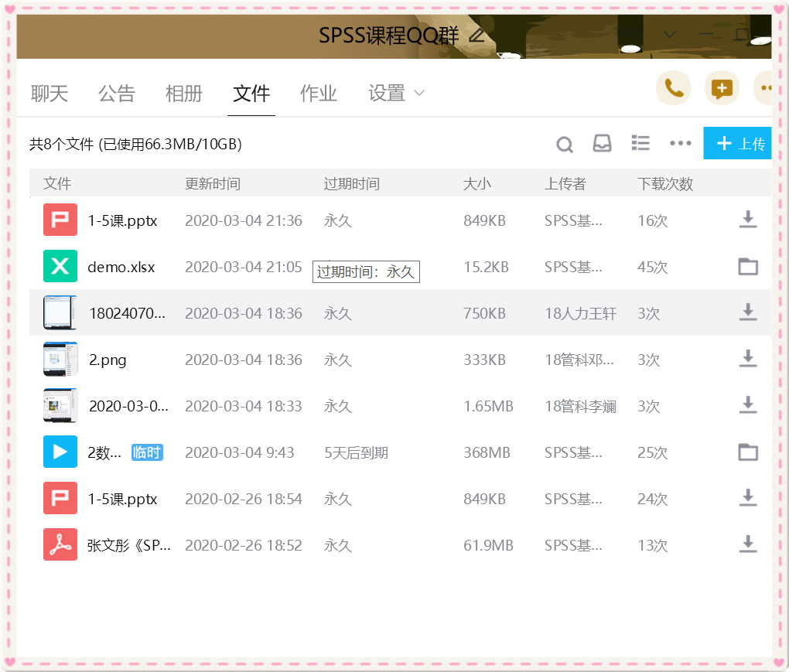This screenshot has height=672, width=789.
Task: Click file name 张文彤《SP...
Action: [129, 545]
